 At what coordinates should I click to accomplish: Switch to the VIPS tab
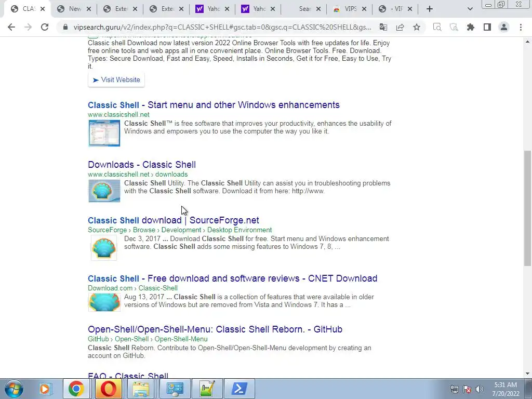click(x=350, y=9)
